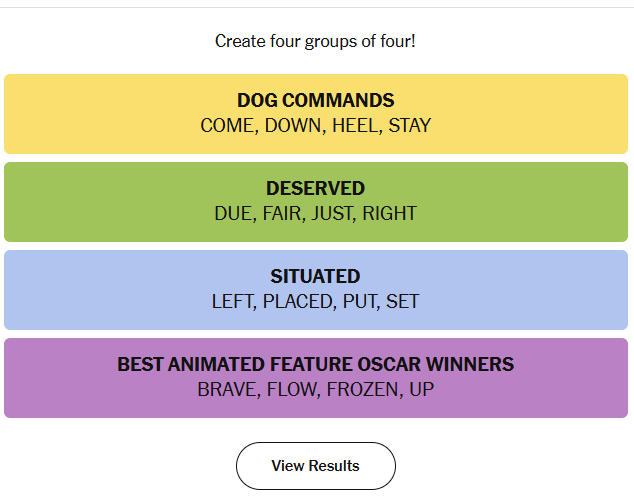The image size is (634, 500).
Task: Click the word RIGHT in the green group
Action: tap(389, 214)
